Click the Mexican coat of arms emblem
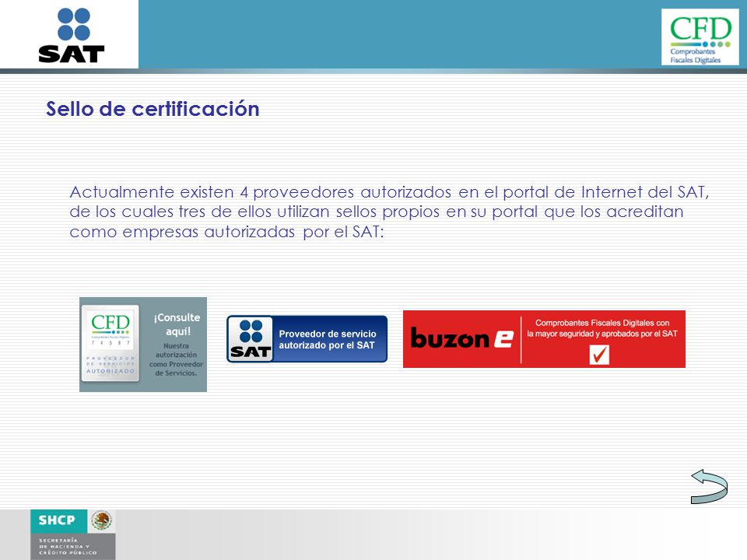747x560 pixels. click(101, 520)
